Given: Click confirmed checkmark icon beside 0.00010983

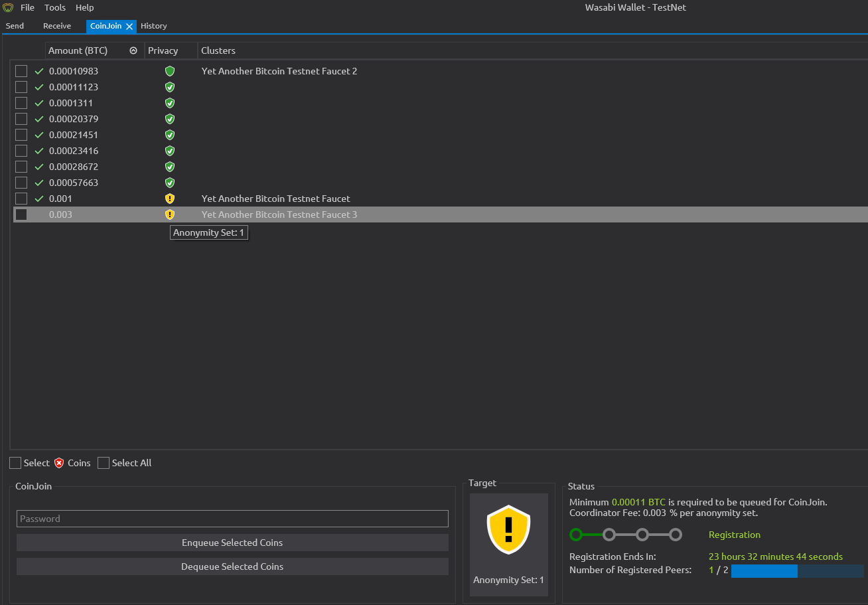Looking at the screenshot, I should point(39,71).
